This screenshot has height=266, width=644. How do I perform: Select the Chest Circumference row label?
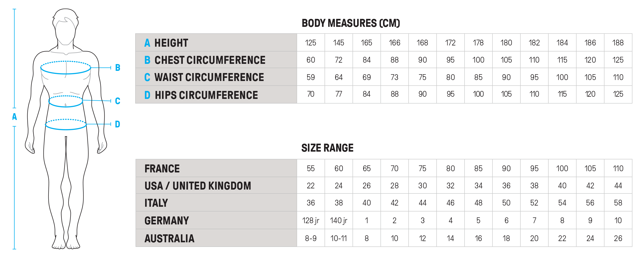tap(210, 60)
